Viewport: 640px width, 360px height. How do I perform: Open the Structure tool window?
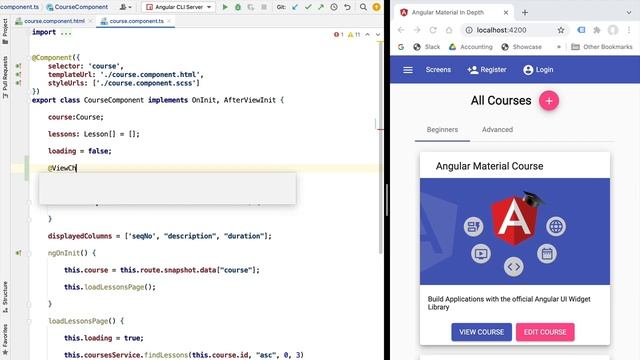tap(5, 297)
